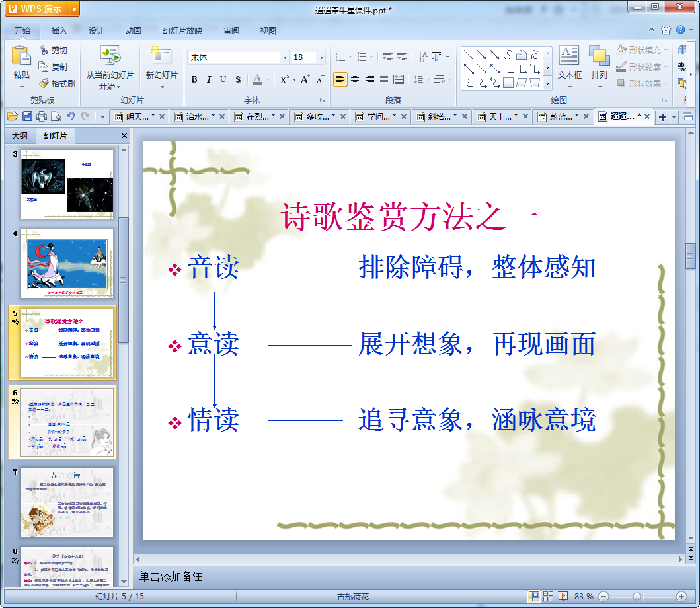Image resolution: width=700 pixels, height=608 pixels.
Task: Switch to the Review (审阅) tab
Action: tap(231, 31)
